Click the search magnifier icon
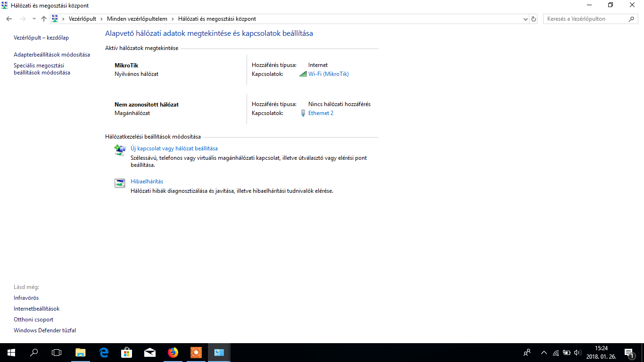Screen dimensions: 644x362 tap(632, 19)
